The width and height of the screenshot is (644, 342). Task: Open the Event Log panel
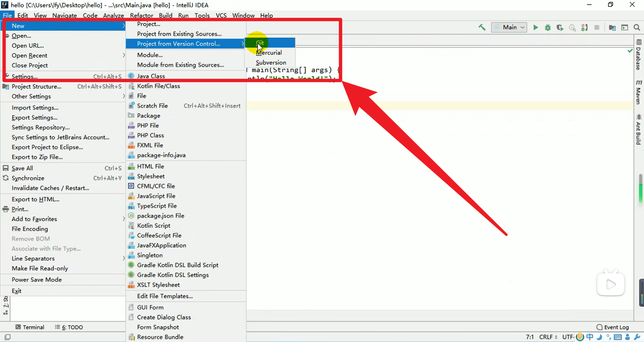point(612,327)
